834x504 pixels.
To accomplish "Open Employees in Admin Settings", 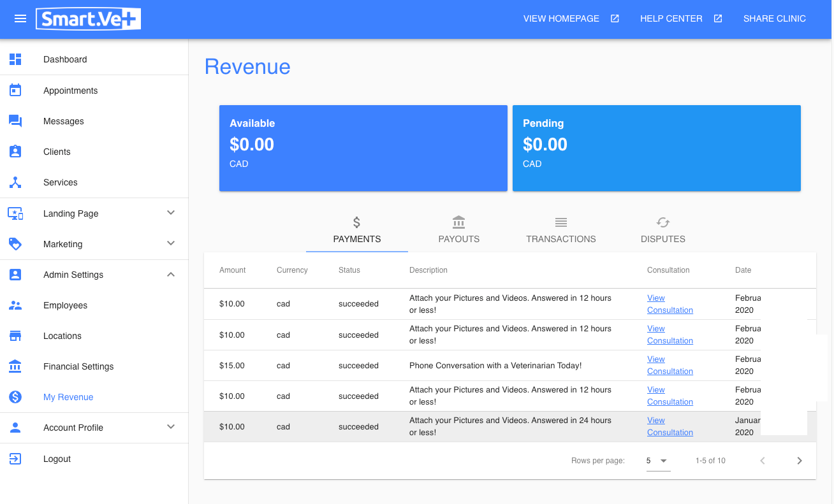I will click(94, 305).
